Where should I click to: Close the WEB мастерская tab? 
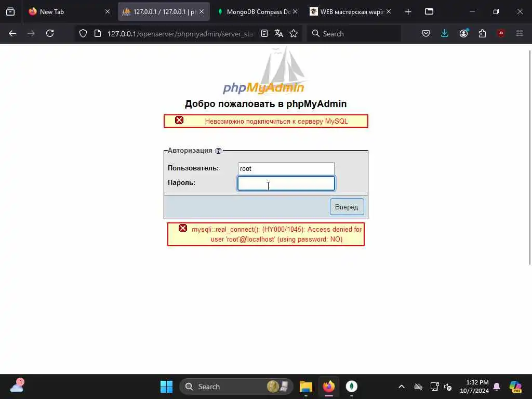pyautogui.click(x=389, y=11)
